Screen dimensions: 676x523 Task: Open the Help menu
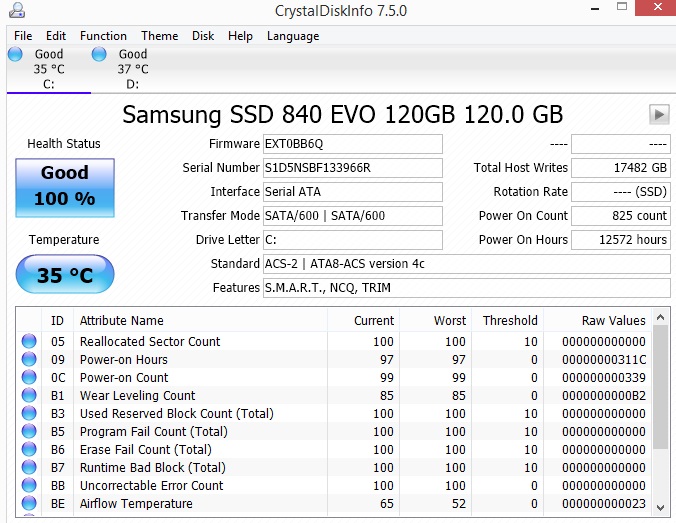[x=240, y=36]
